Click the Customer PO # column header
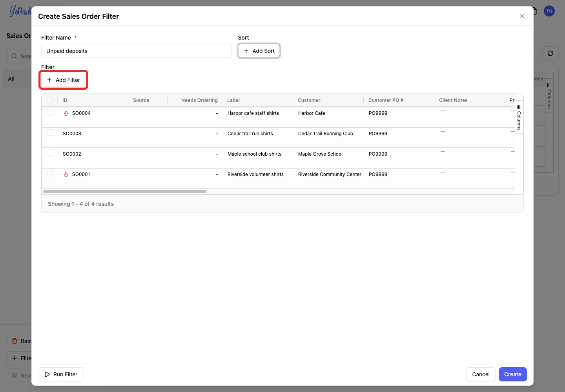 pos(386,100)
